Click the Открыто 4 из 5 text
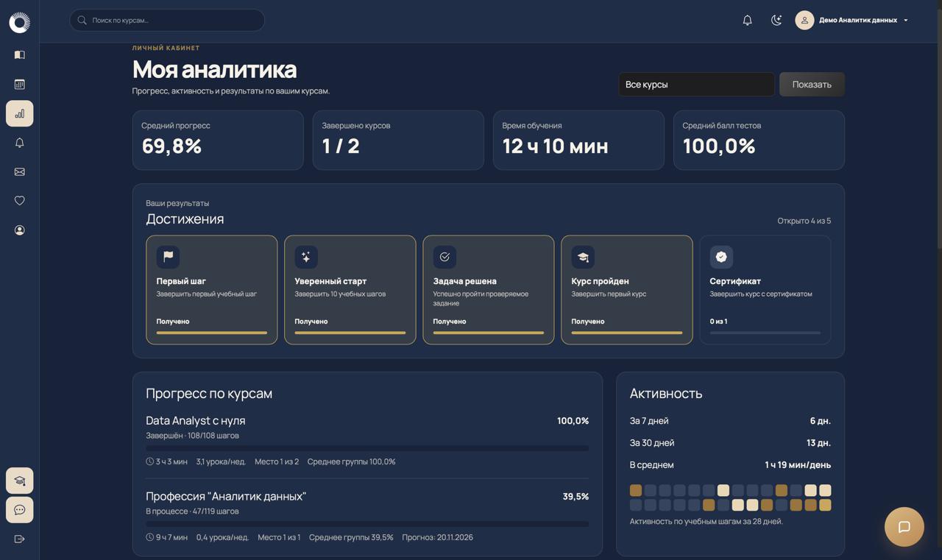Viewport: 942px width, 560px height. point(804,221)
